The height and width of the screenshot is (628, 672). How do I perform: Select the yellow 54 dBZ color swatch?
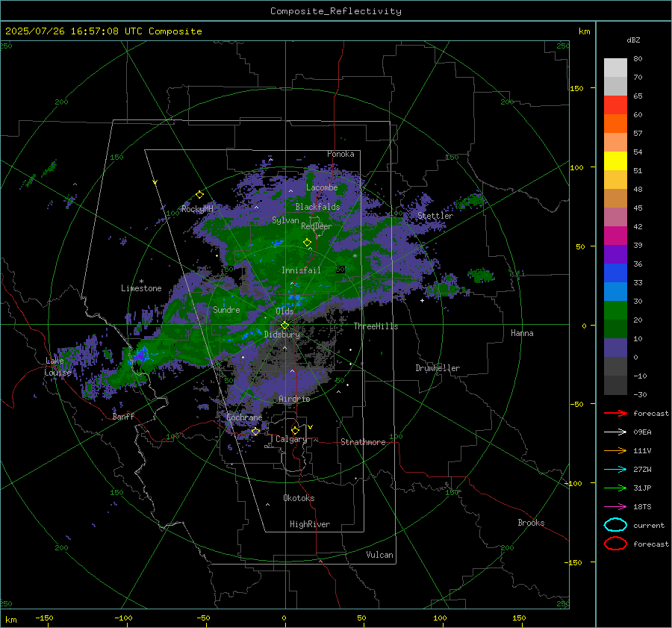coord(615,161)
